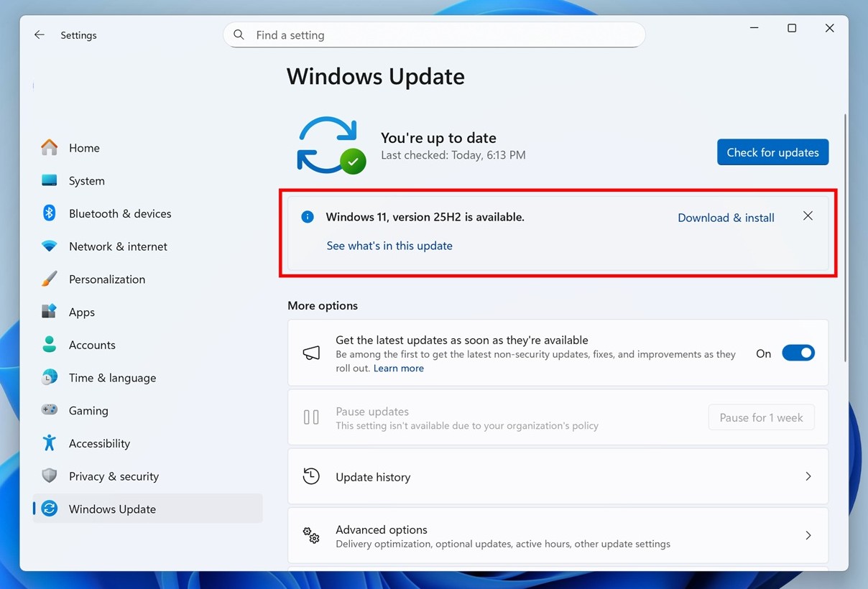The image size is (868, 589).
Task: Click the back arrow in Settings
Action: click(39, 34)
